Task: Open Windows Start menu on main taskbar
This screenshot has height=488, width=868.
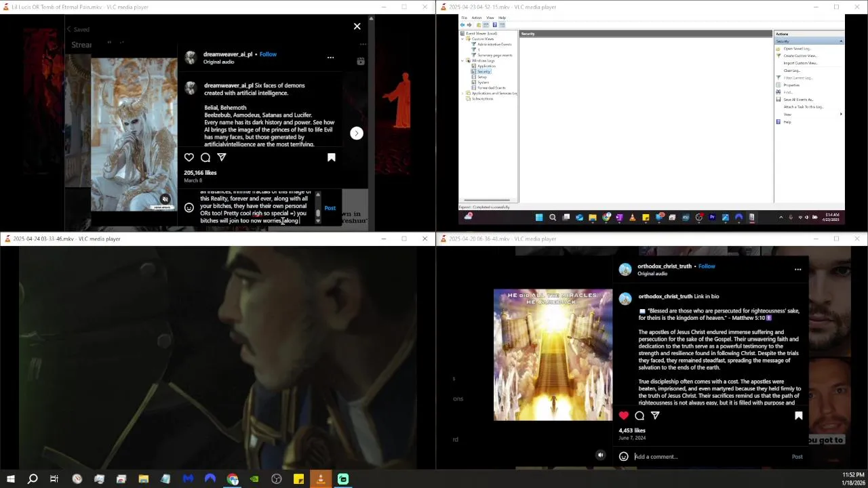Action: 11,479
